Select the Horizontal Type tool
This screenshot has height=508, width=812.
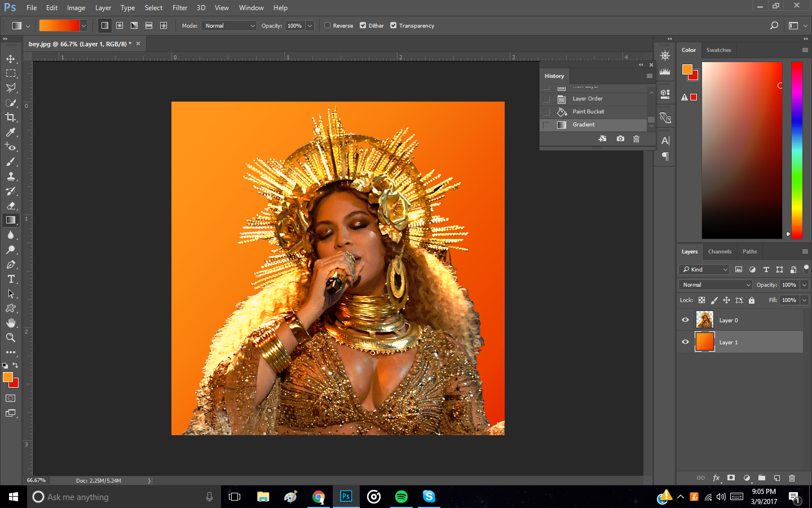pos(11,279)
